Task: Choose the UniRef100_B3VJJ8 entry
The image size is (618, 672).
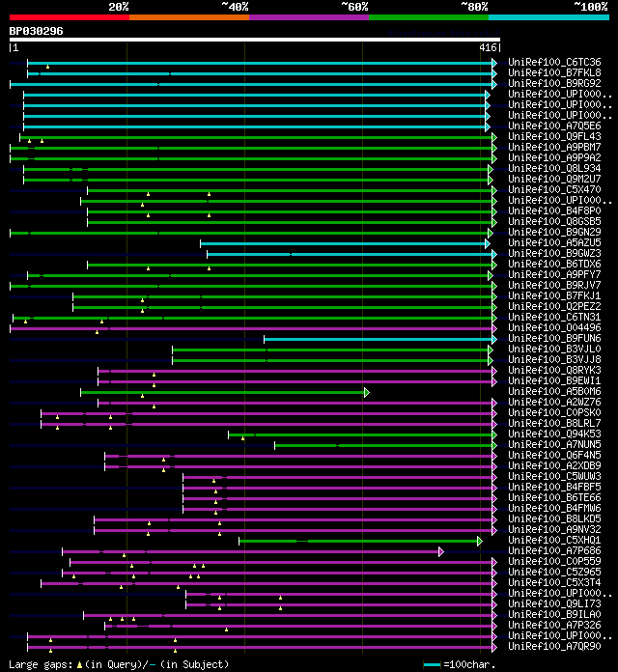Action: (x=554, y=359)
